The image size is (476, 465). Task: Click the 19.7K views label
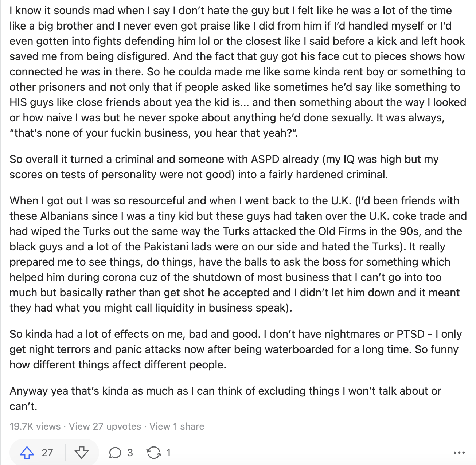(35, 426)
